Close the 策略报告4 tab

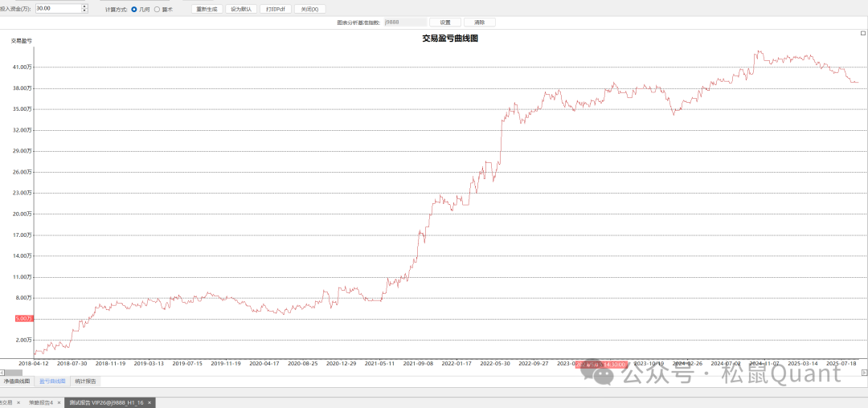point(58,402)
